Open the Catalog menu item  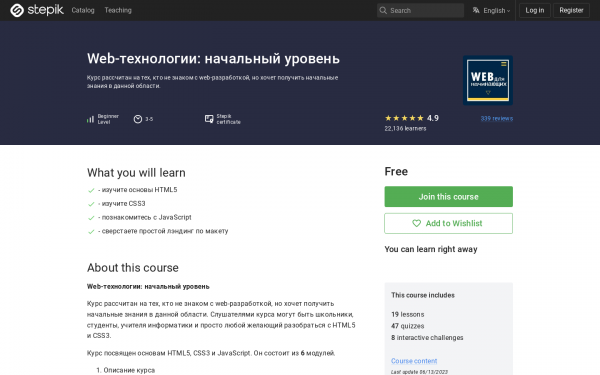click(83, 10)
